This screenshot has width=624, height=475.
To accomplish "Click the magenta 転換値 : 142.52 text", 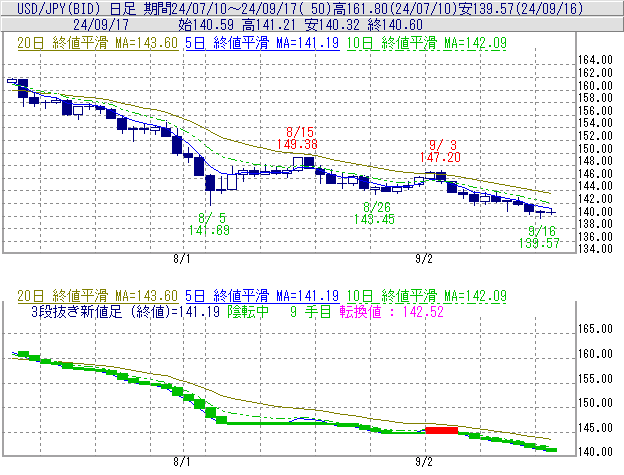I will click(392, 311).
